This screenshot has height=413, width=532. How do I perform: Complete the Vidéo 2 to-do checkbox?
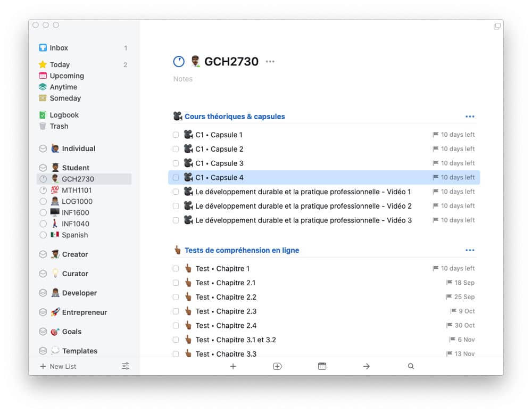pos(176,206)
